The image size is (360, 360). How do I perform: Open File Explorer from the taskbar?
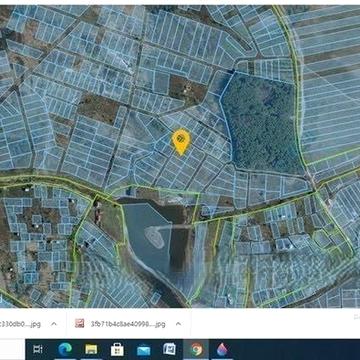(x=91, y=349)
